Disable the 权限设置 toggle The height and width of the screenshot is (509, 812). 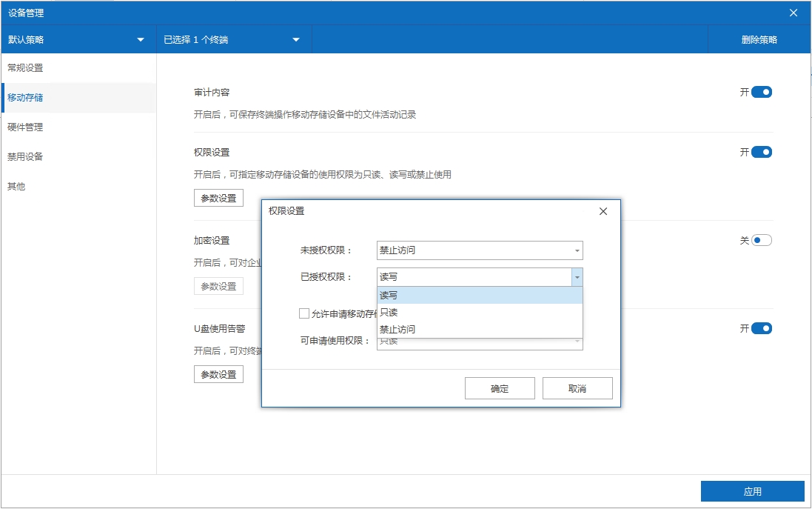[x=762, y=151]
